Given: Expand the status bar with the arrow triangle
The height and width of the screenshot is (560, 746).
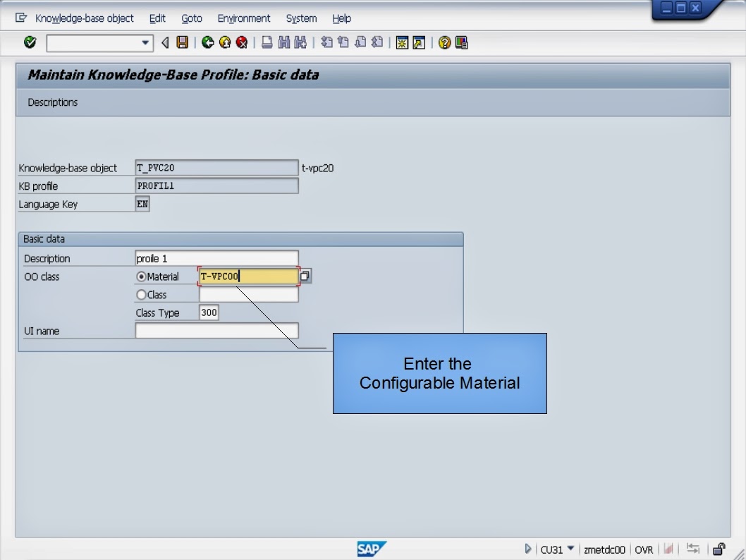Looking at the screenshot, I should point(528,549).
